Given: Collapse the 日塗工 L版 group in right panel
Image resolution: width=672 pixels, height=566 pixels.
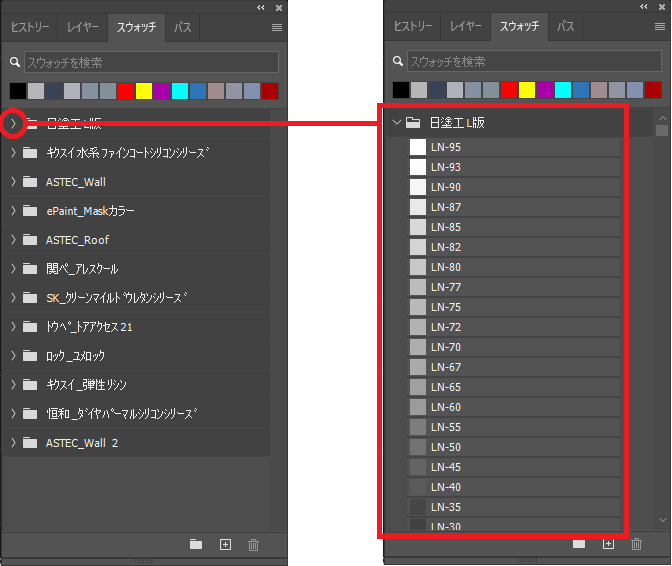Looking at the screenshot, I should pos(397,123).
